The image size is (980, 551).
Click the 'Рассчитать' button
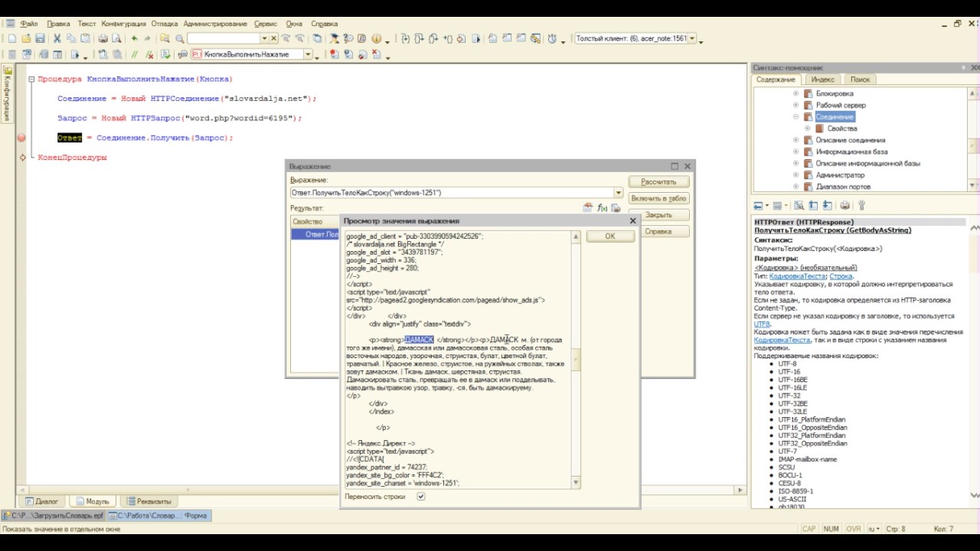(x=658, y=182)
